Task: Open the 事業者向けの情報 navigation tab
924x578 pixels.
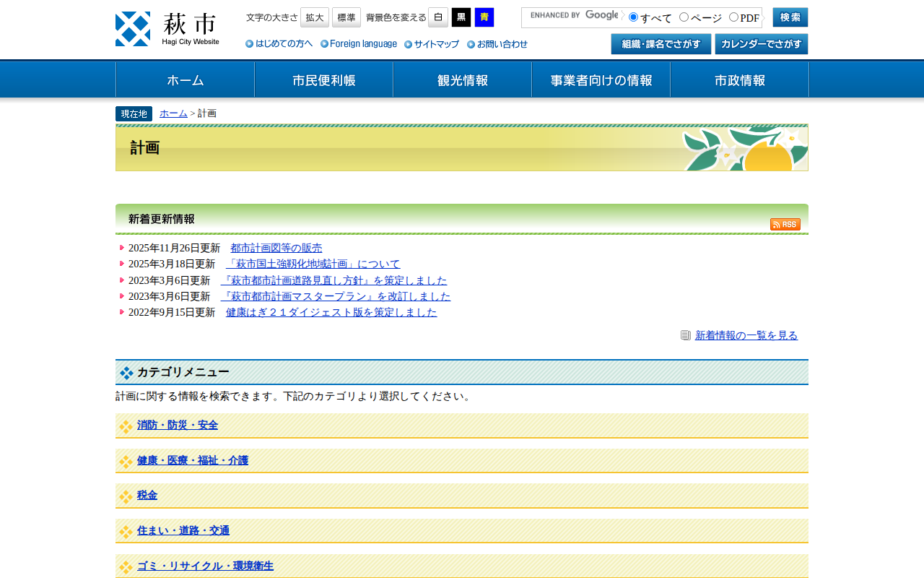Action: [601, 79]
